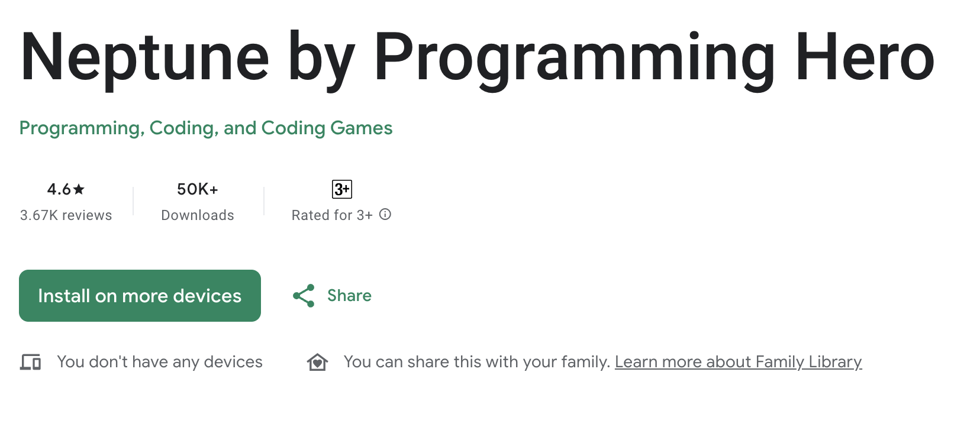Open Learn more about Family Library
Image resolution: width=980 pixels, height=427 pixels.
[x=739, y=361]
